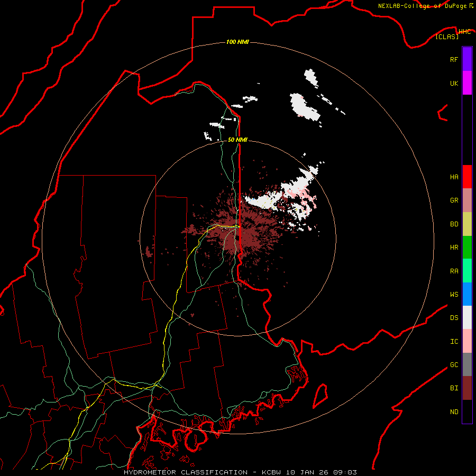The height and width of the screenshot is (476, 476).
Task: Click the IC legend label
Action: (454, 341)
